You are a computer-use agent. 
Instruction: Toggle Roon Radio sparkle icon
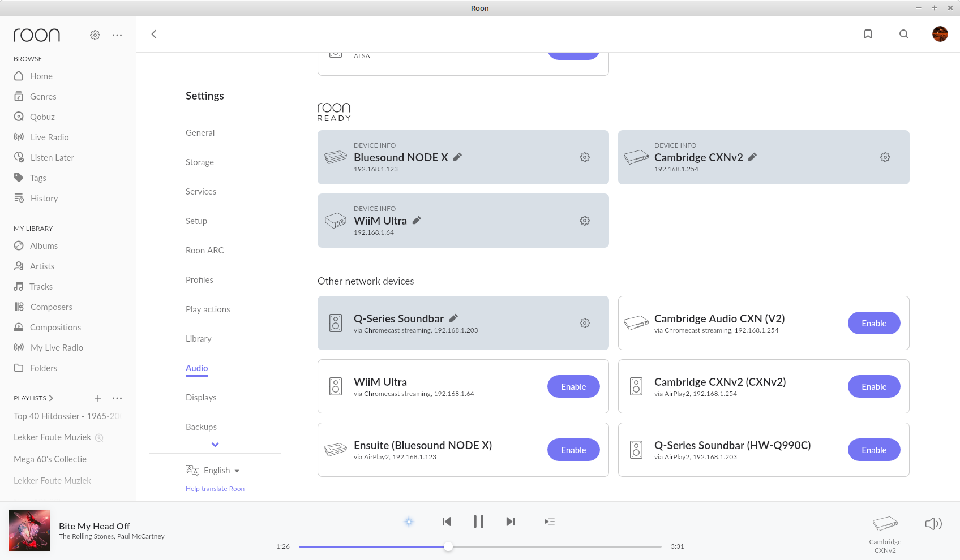click(x=409, y=522)
